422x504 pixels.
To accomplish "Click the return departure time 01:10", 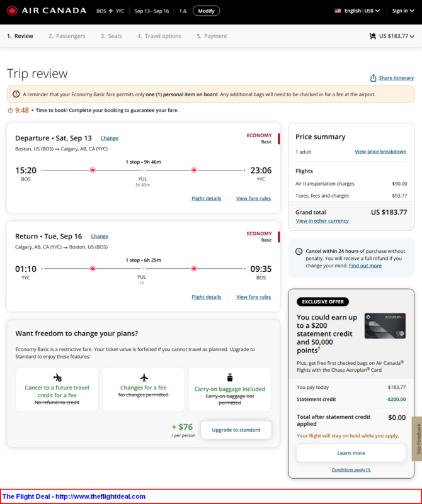I will (26, 269).
